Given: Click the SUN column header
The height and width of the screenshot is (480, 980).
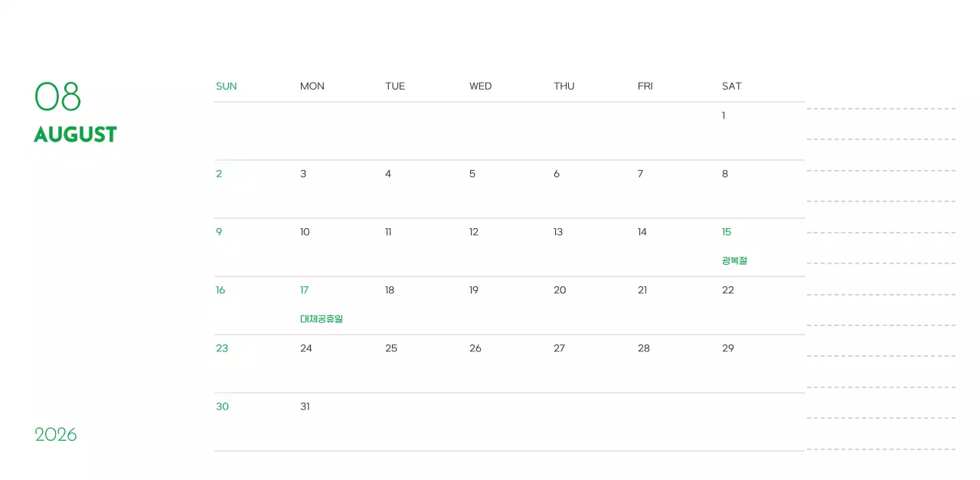Looking at the screenshot, I should (226, 87).
